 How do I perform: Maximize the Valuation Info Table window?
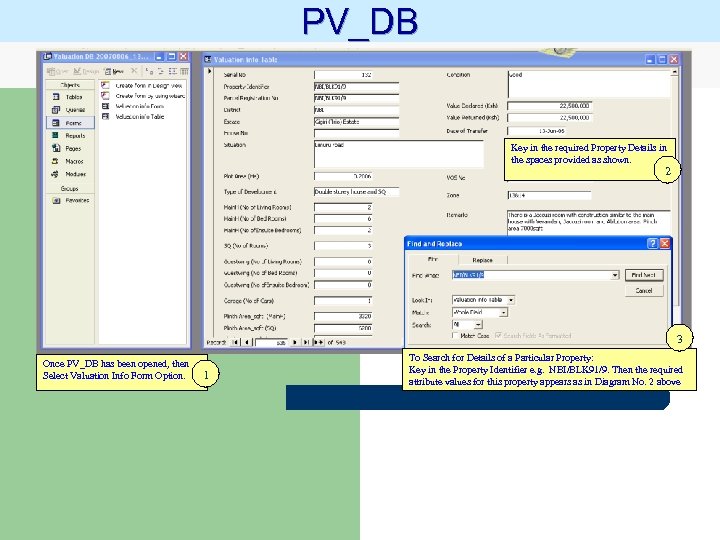(x=662, y=59)
